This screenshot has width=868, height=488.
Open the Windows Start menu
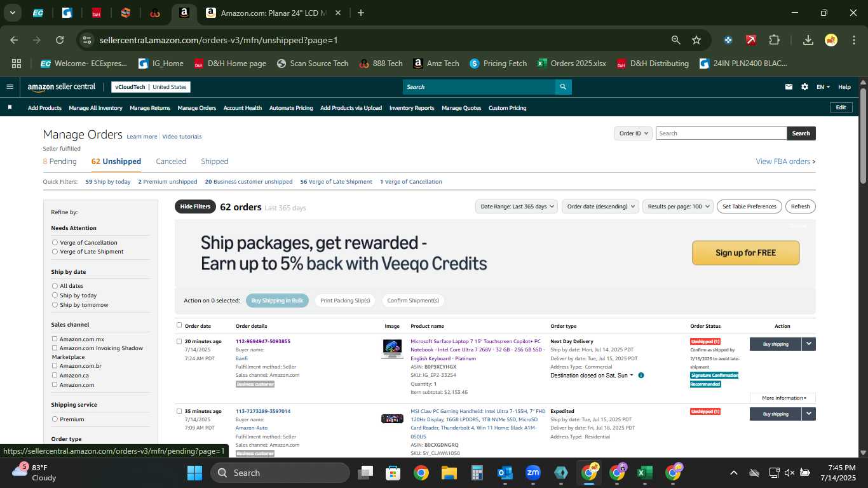194,473
